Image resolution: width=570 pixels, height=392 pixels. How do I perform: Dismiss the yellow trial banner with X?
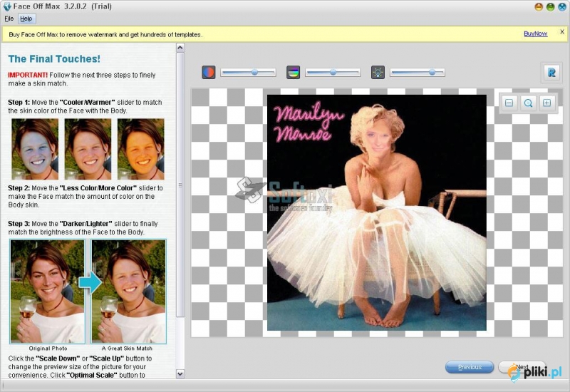(x=562, y=32)
